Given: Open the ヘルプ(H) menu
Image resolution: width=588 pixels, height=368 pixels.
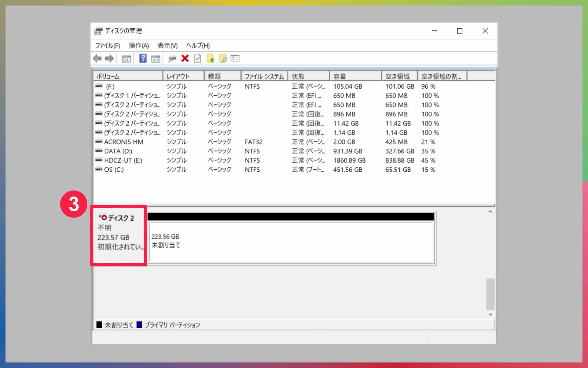Looking at the screenshot, I should tap(198, 46).
